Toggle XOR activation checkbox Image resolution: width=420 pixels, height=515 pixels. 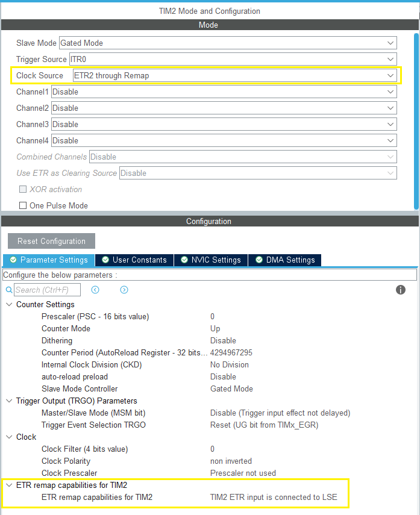[x=23, y=189]
